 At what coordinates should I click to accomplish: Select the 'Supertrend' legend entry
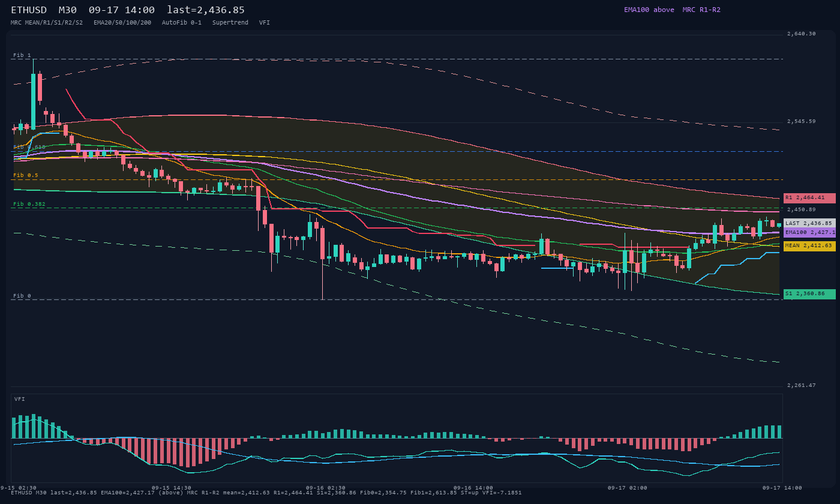(x=230, y=23)
